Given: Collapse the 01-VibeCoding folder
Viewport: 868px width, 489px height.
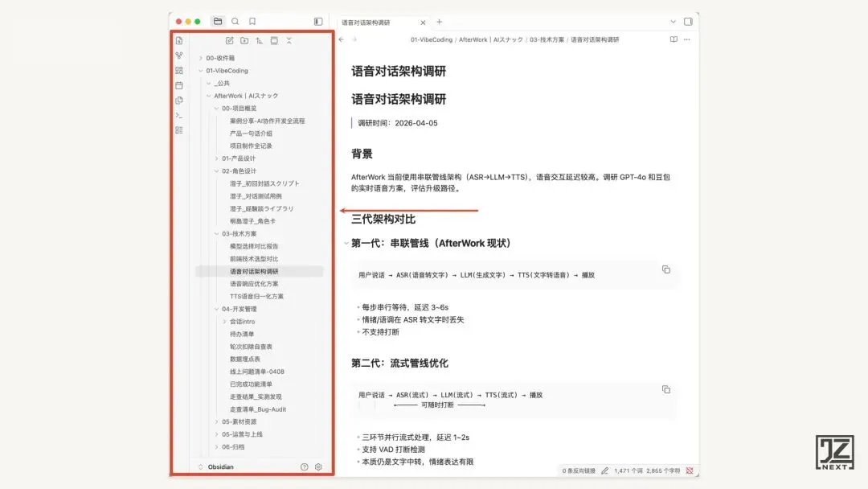Looking at the screenshot, I should 201,71.
